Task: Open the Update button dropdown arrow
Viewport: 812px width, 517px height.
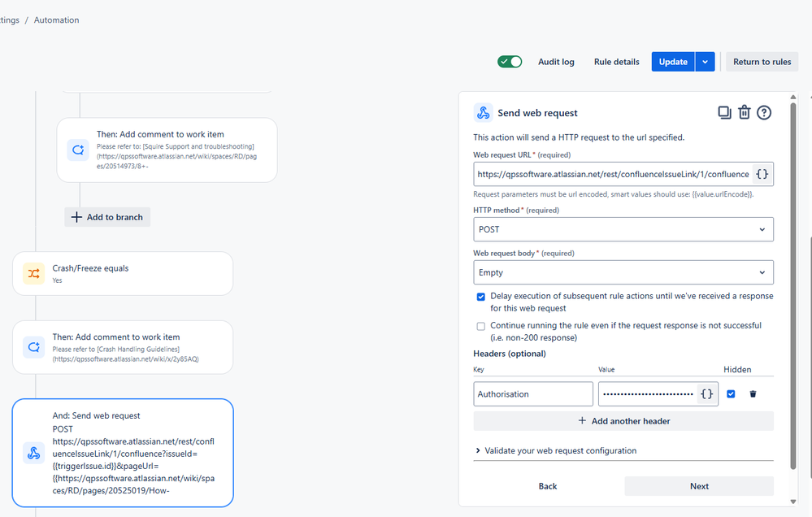Action: [705, 62]
